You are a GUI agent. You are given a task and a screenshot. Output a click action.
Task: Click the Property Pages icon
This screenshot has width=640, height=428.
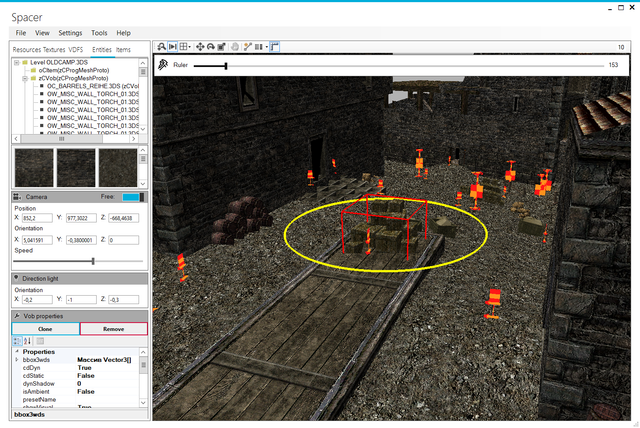pyautogui.click(x=40, y=341)
